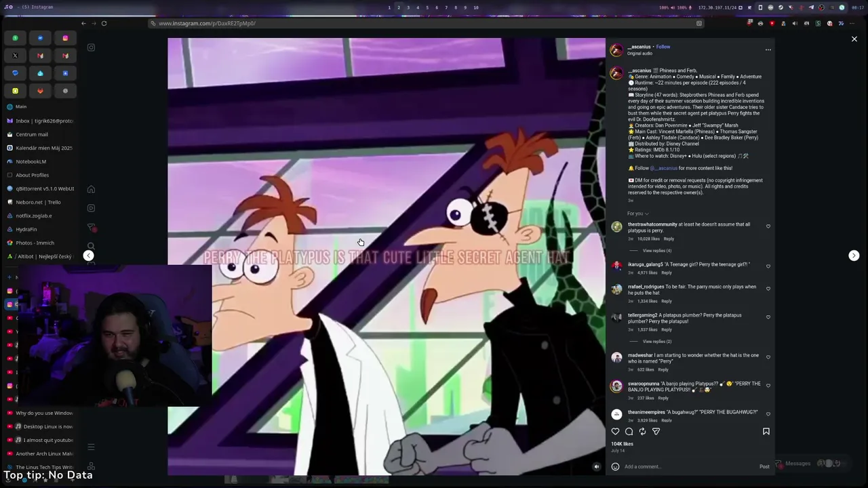
Task: Open 'Another Arch Linux Malw' sidebar tab
Action: coord(41,453)
